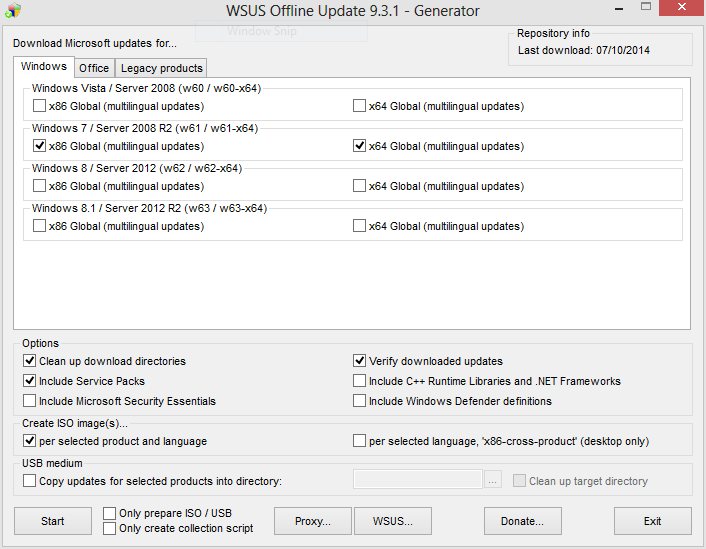
Task: Open the Proxy... settings button
Action: (x=312, y=521)
